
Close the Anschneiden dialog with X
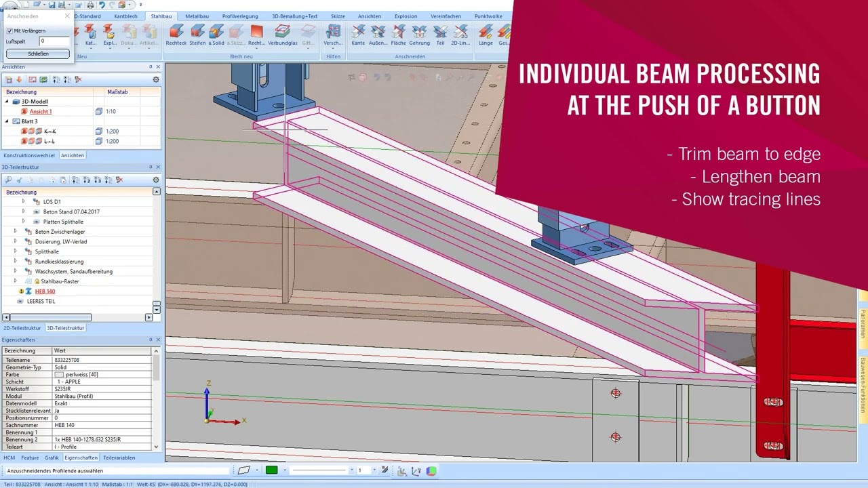[x=67, y=16]
